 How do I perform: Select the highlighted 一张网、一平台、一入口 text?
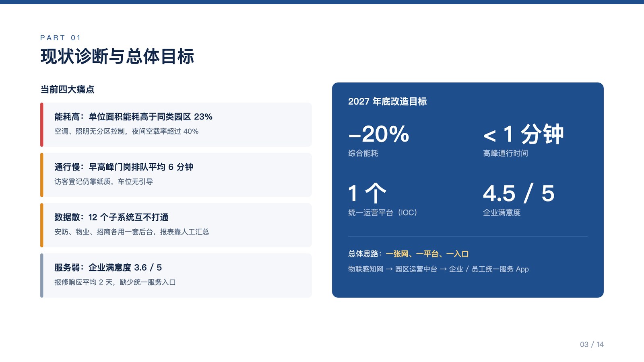(x=427, y=254)
